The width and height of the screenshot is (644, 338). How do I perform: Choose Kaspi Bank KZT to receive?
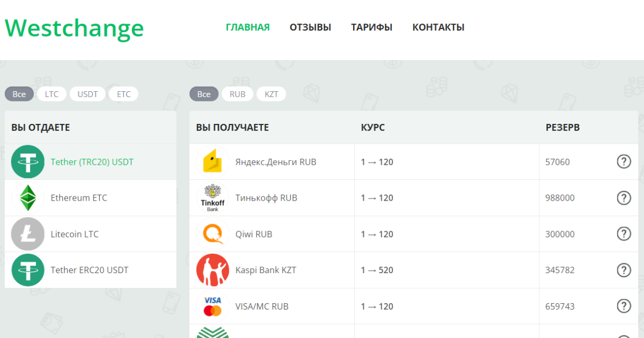click(266, 270)
